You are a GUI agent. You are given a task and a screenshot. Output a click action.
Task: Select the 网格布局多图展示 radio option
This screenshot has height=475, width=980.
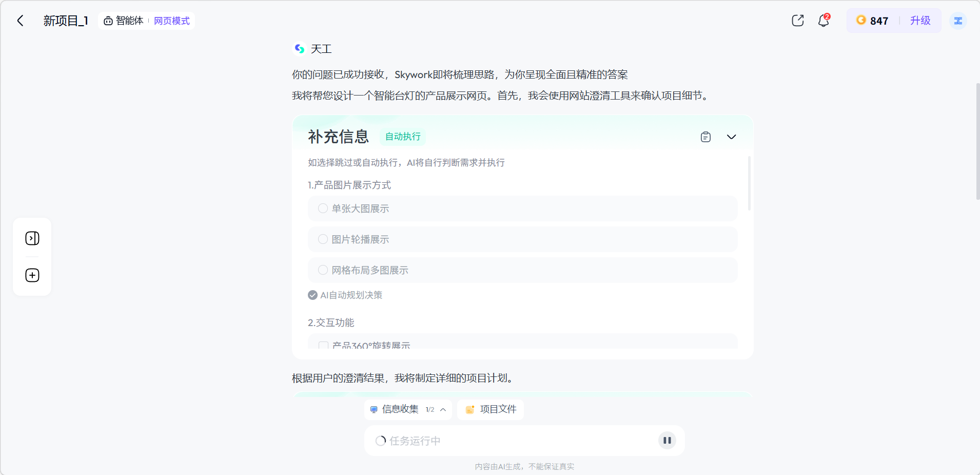[x=323, y=270]
